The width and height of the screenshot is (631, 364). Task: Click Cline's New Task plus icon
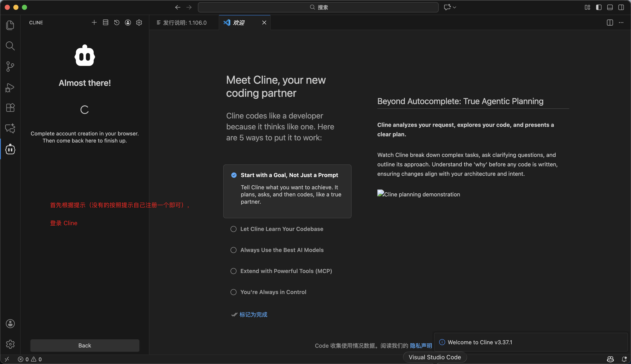tap(94, 23)
